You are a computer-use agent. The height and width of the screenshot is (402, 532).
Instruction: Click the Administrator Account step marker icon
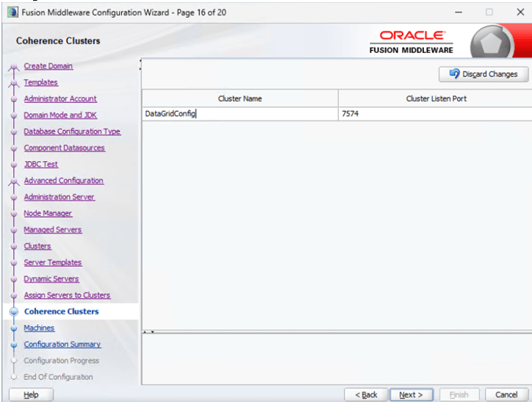(14, 99)
